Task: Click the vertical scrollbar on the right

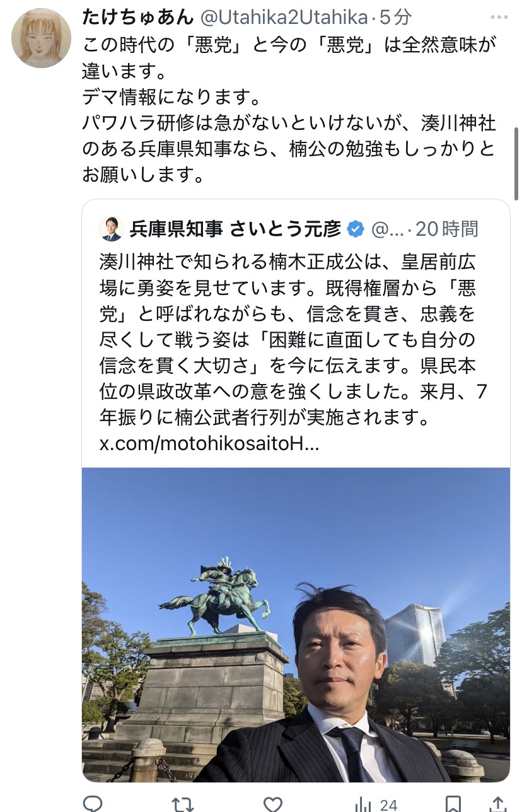Action: (x=518, y=164)
